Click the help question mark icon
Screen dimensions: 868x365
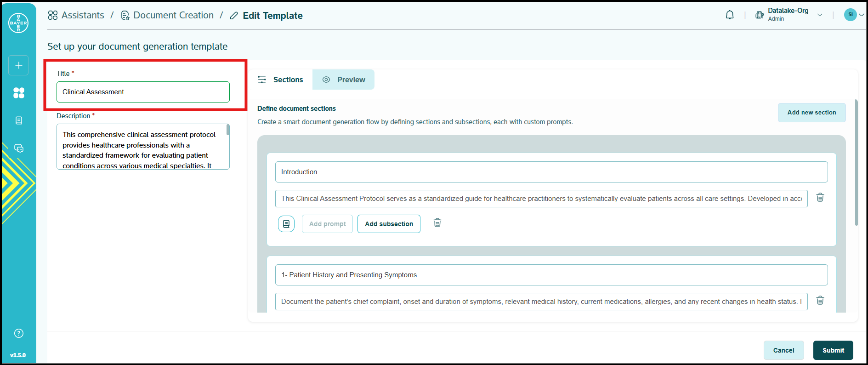[x=18, y=333]
